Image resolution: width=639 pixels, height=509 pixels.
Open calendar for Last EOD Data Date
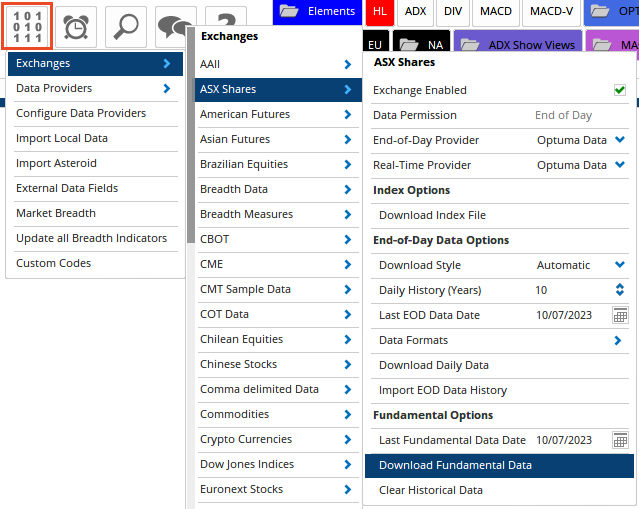(x=620, y=315)
